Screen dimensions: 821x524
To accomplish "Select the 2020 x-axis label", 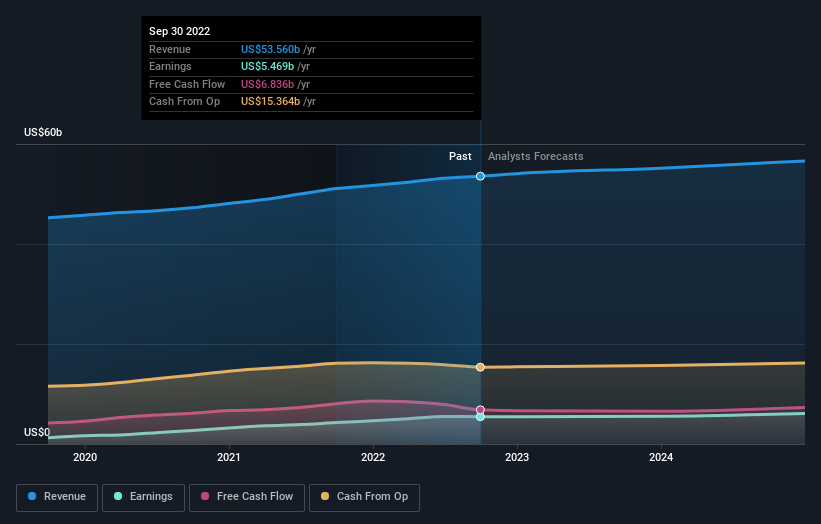I will 85,457.
